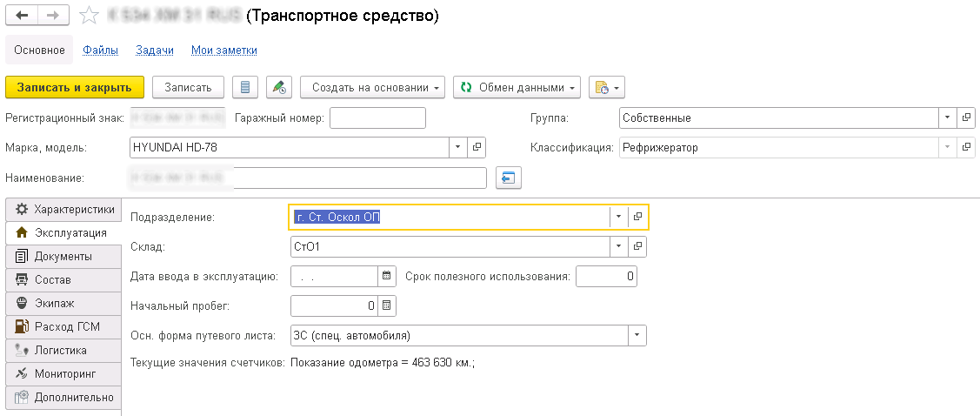This screenshot has width=980, height=416.
Task: Open Склад item with open-form icon
Action: [637, 246]
